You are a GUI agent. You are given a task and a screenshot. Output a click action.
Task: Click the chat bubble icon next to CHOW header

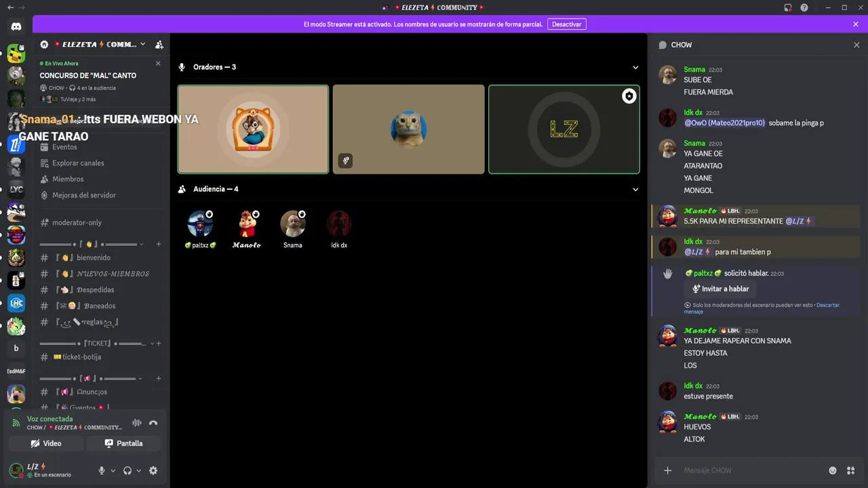663,45
